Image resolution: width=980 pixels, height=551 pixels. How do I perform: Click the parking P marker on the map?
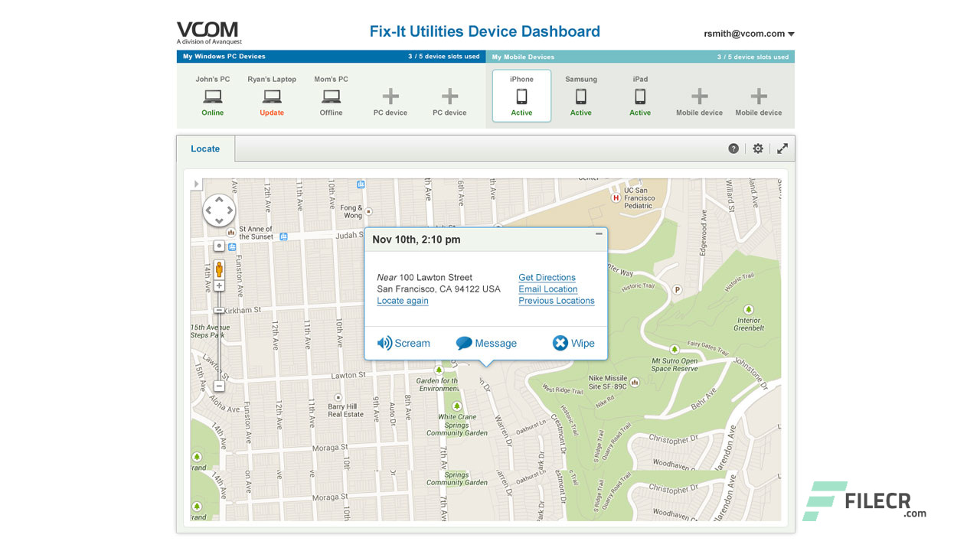pos(676,290)
